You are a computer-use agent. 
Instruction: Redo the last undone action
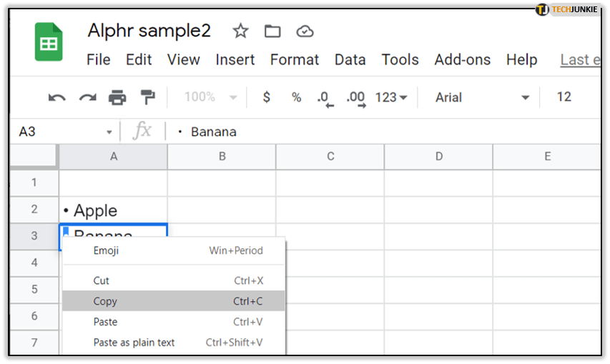(x=87, y=97)
